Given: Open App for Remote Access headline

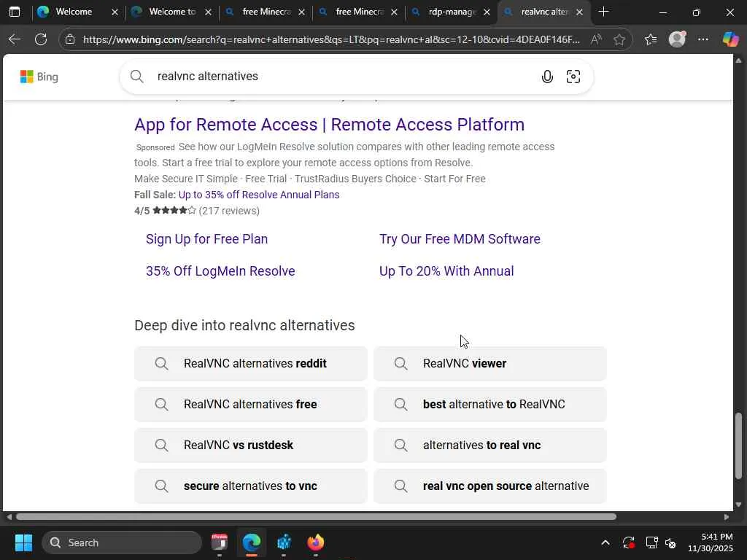Looking at the screenshot, I should tap(329, 125).
